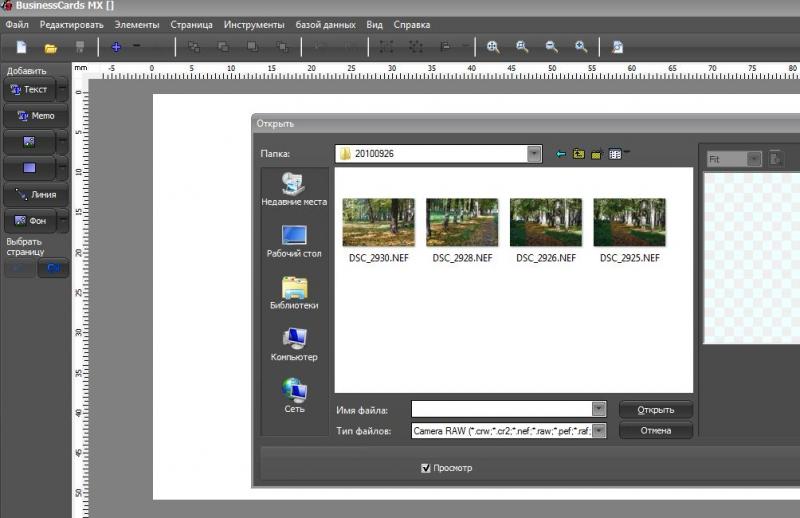Viewport: 800px width, 518px height.
Task: Open Библиотеки in places bar
Action: point(294,293)
